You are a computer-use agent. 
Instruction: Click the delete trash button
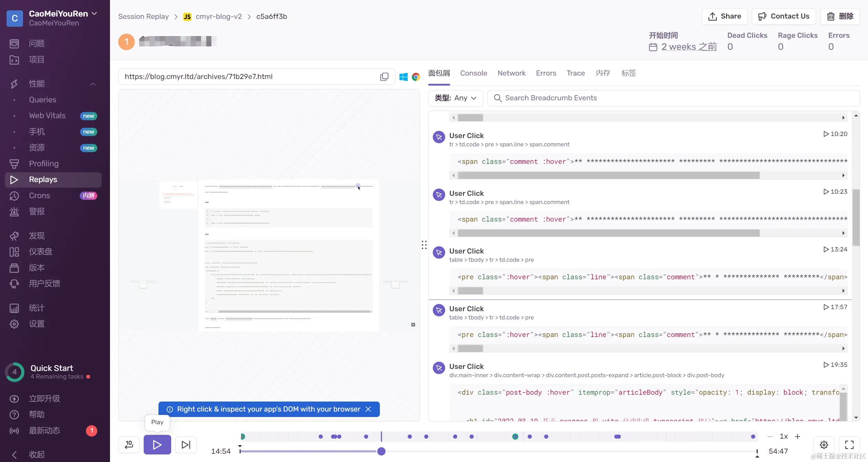click(840, 16)
